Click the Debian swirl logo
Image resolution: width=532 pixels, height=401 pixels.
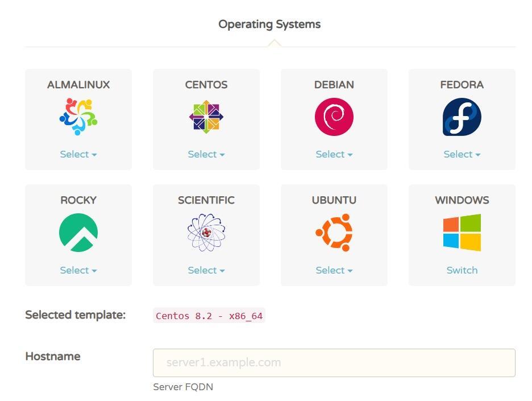pos(334,117)
